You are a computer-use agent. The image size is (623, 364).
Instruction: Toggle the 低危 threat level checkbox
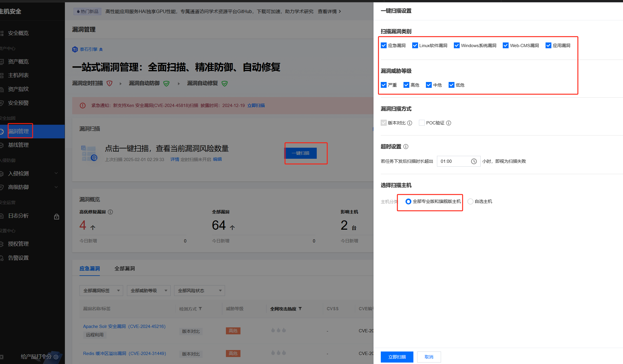[451, 85]
